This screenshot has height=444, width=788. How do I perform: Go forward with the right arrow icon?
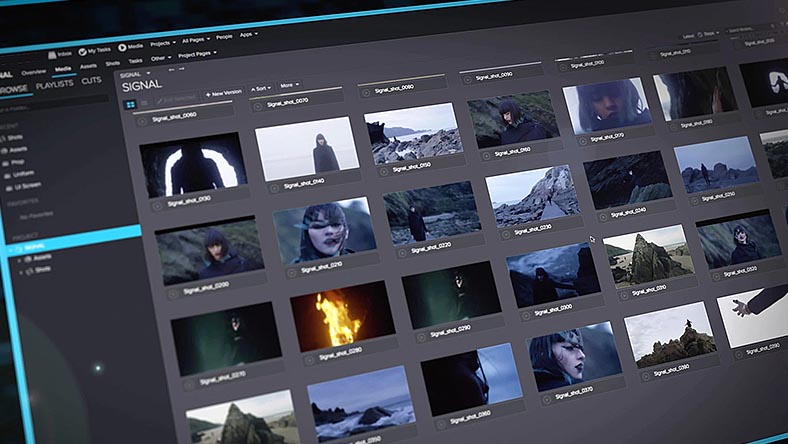[x=181, y=69]
